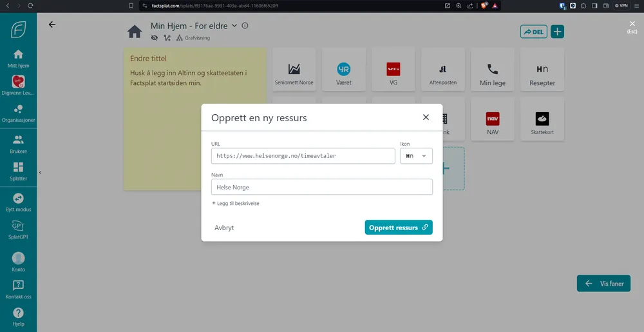Open the Digivenn Lev... sidebar item
Screen dimensions: 644x332
click(x=18, y=83)
